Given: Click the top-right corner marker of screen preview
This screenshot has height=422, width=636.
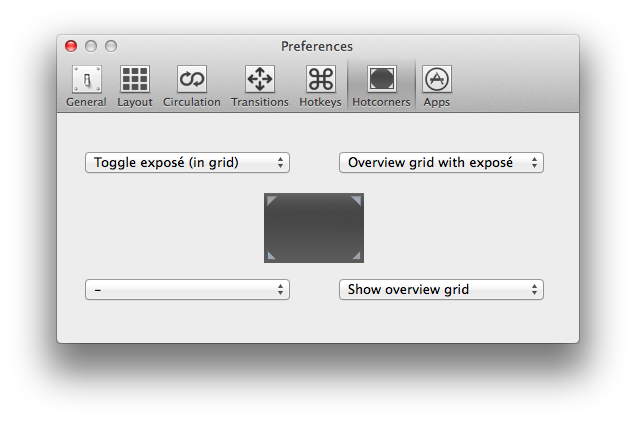Looking at the screenshot, I should [357, 201].
